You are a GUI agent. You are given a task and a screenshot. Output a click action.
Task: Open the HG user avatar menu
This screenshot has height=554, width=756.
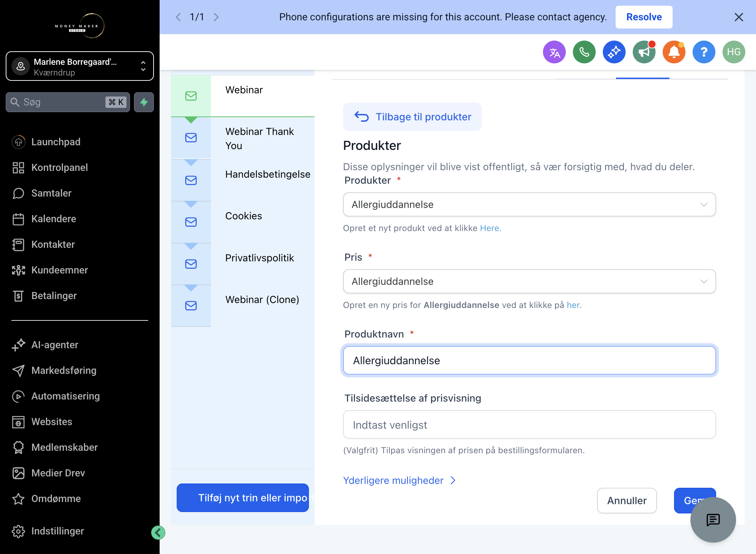(734, 52)
